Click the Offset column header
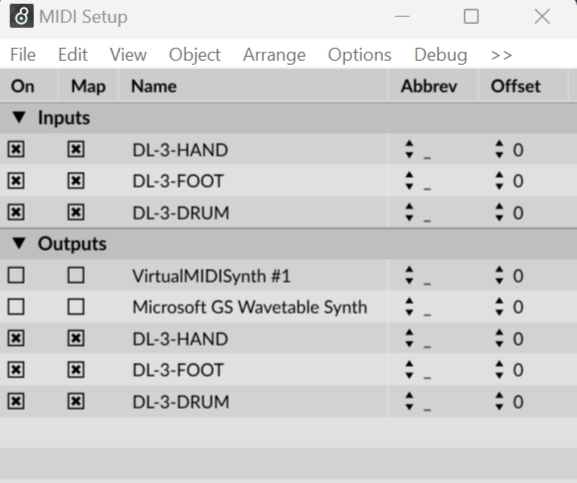Screen dimensions: 577x483 pyautogui.click(x=516, y=86)
